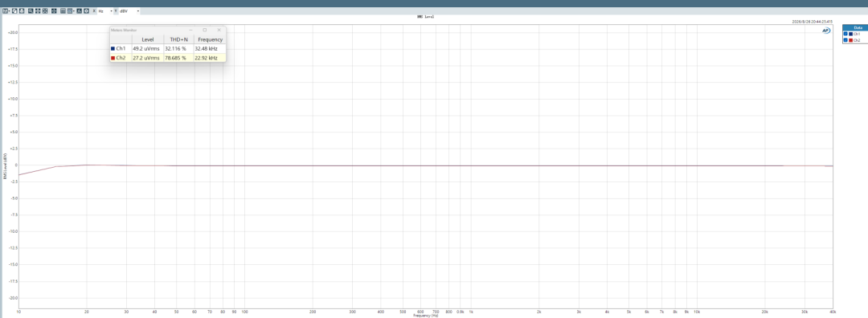Open the Y-axis dBV unit dropdown

click(x=138, y=11)
